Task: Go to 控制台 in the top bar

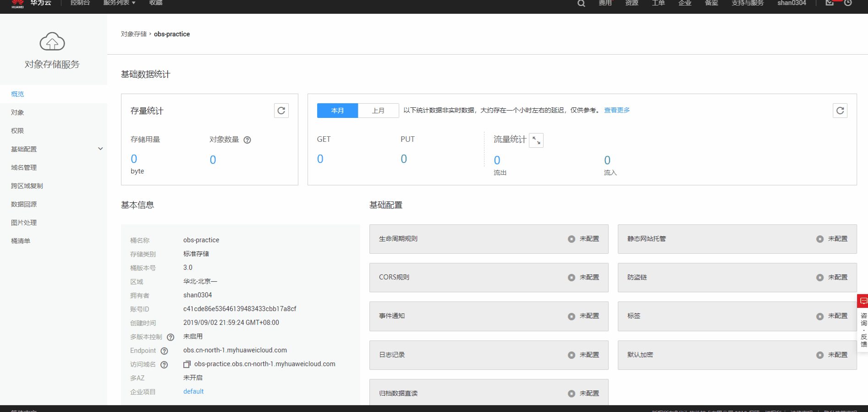Action: 80,3
